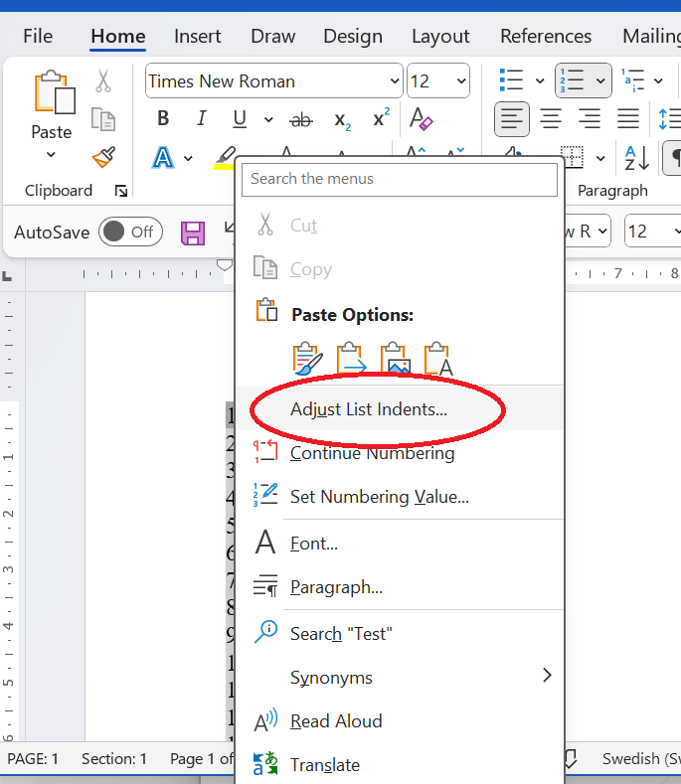Switch to the References tab
The image size is (681, 784).
pos(546,37)
